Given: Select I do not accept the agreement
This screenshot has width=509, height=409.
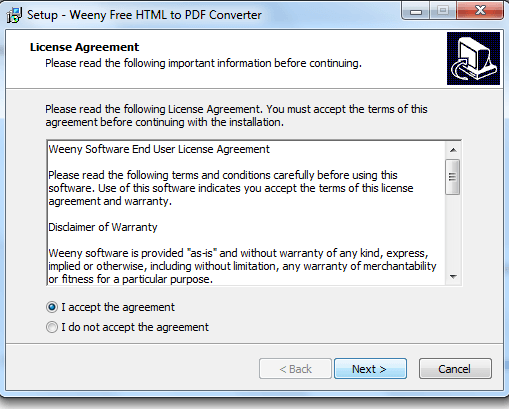Looking at the screenshot, I should click(x=52, y=327).
